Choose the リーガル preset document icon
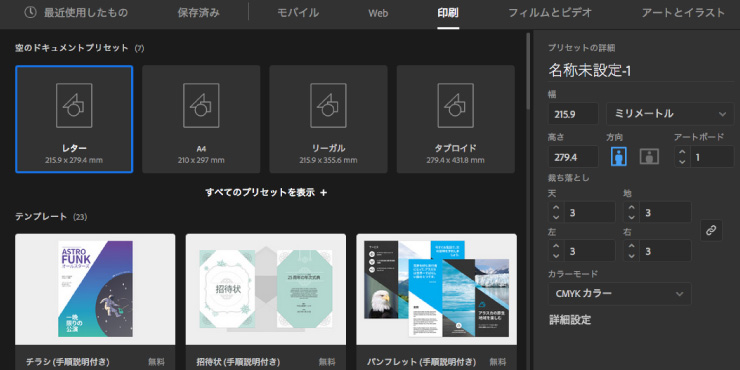This screenshot has width=740, height=370. pos(328,106)
